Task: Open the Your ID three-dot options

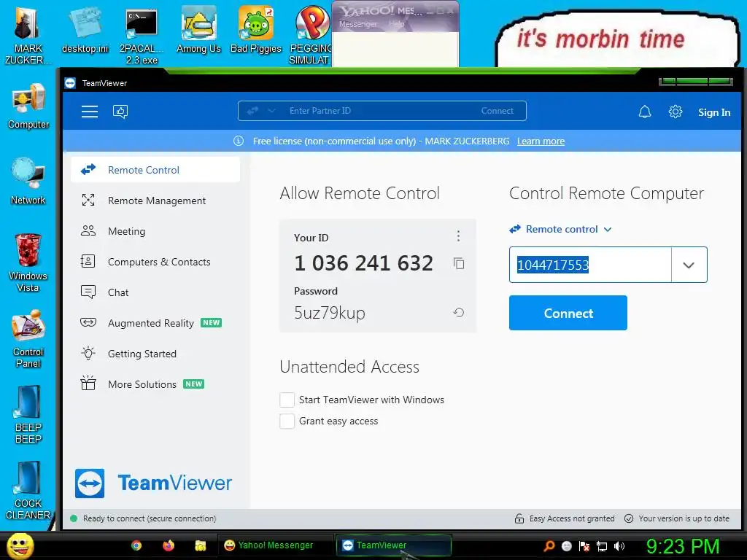Action: pyautogui.click(x=458, y=236)
